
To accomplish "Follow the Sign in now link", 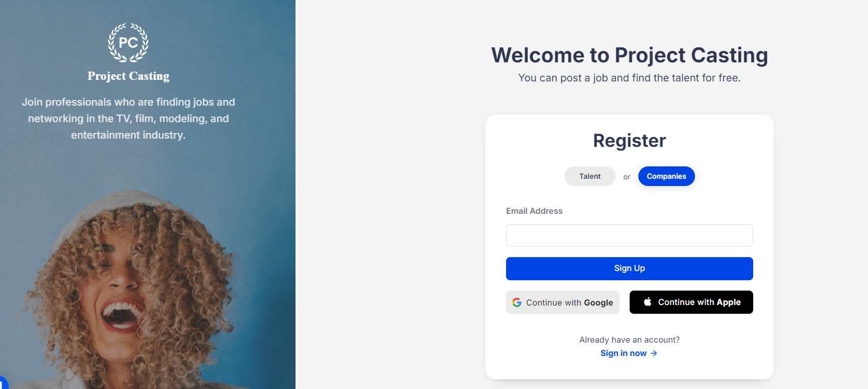I will [x=623, y=353].
